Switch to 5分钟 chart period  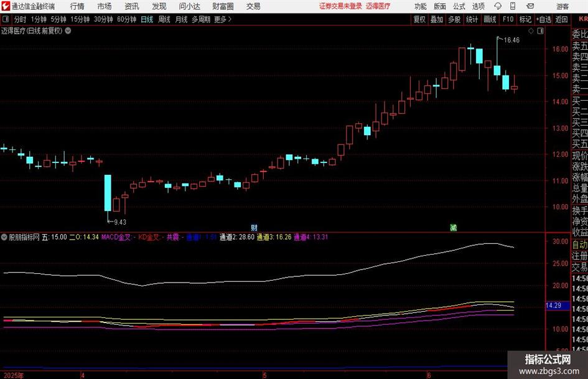click(x=58, y=19)
